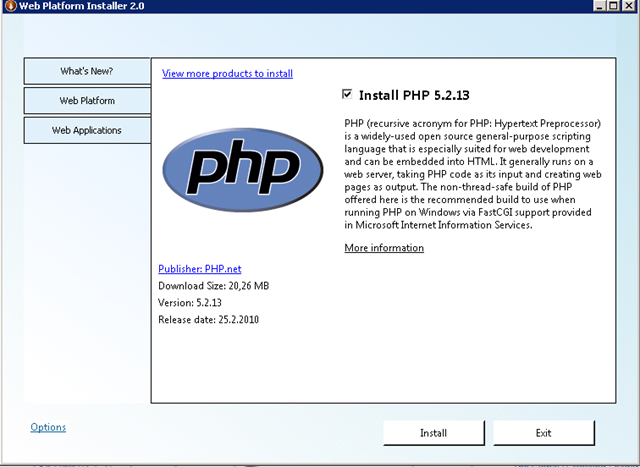Open the More information link
The height and width of the screenshot is (467, 640).
(384, 248)
